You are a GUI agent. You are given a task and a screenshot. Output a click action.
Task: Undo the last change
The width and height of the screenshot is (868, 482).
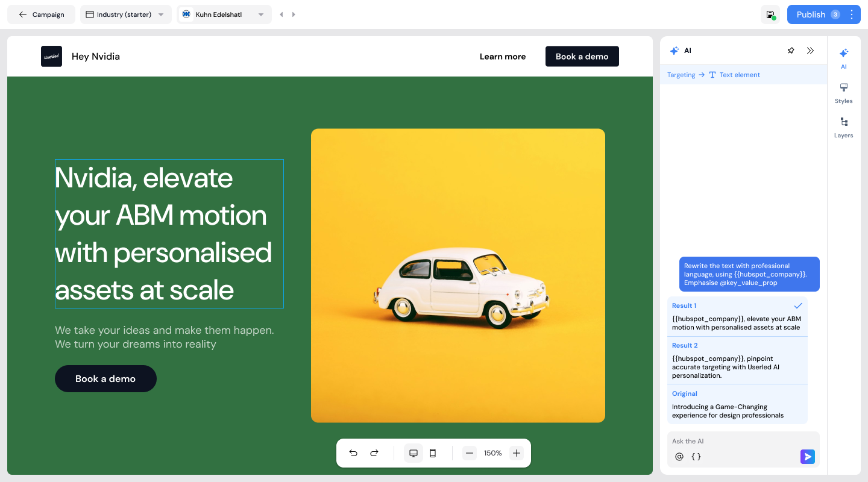click(x=353, y=453)
